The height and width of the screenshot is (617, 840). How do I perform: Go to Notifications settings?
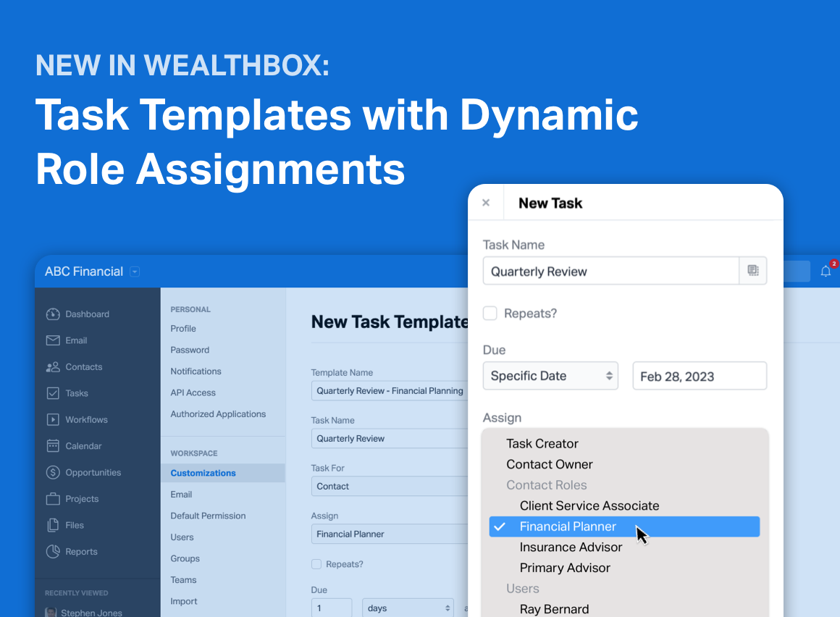(196, 372)
